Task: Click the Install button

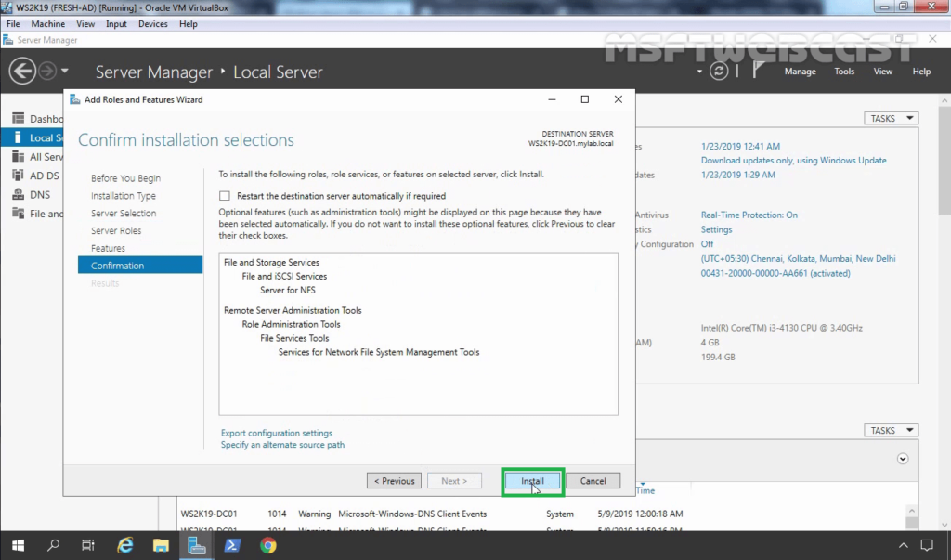Action: click(532, 481)
